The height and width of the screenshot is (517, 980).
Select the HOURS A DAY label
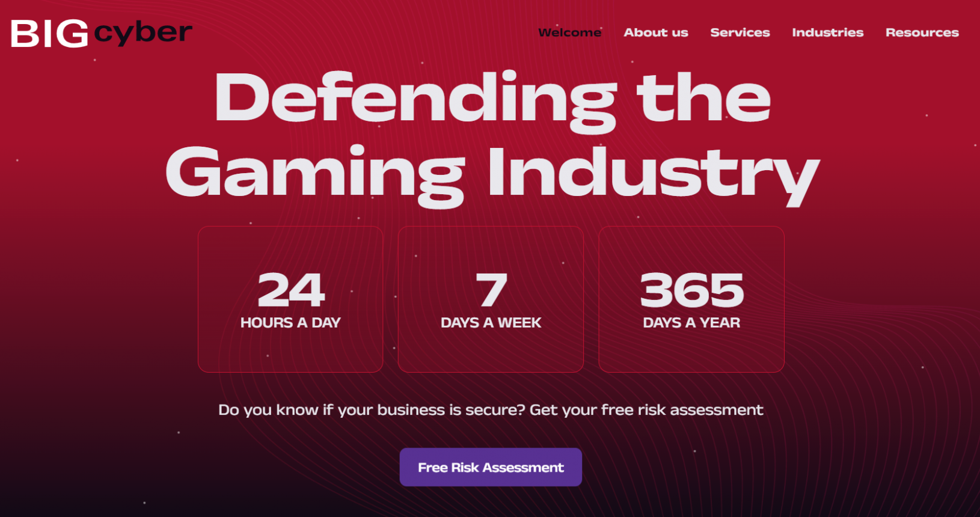290,323
